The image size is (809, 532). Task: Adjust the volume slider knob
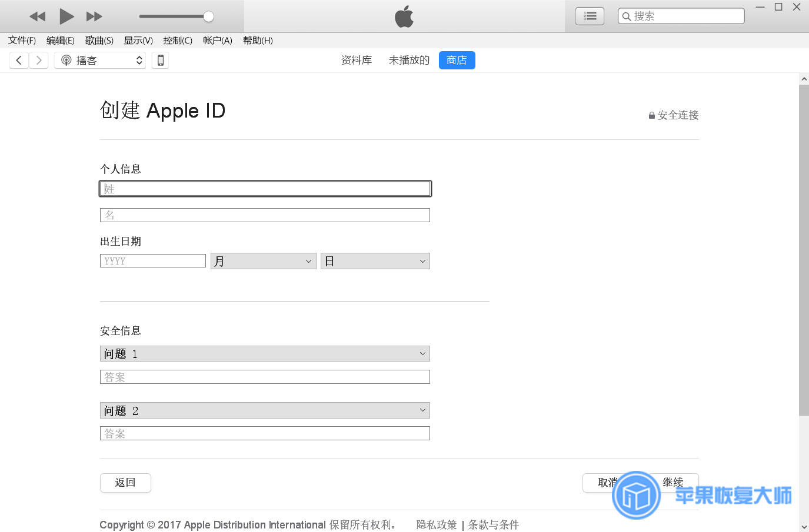pyautogui.click(x=208, y=16)
